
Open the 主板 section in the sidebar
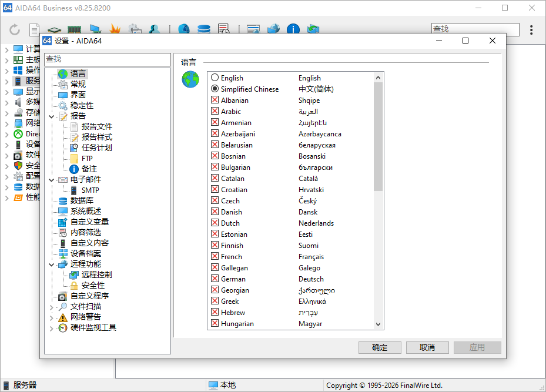tap(19, 61)
